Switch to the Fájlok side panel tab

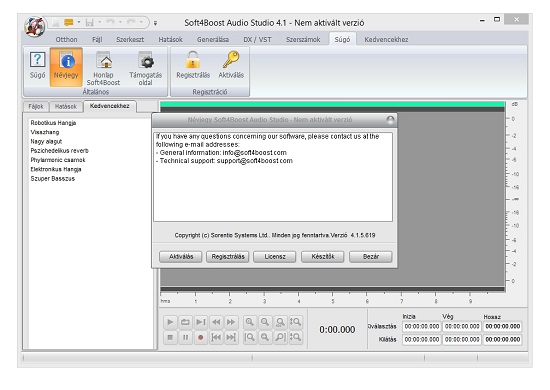tap(36, 107)
